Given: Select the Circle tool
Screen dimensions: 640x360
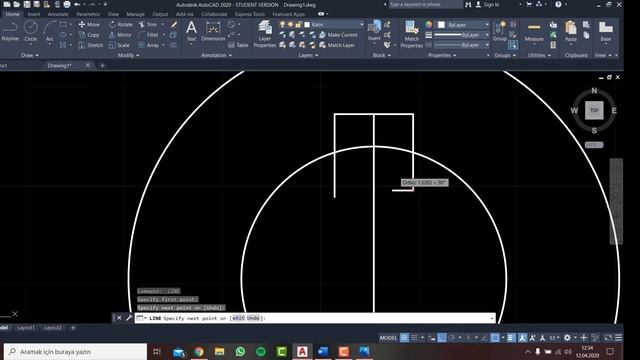Looking at the screenshot, I should tap(31, 31).
